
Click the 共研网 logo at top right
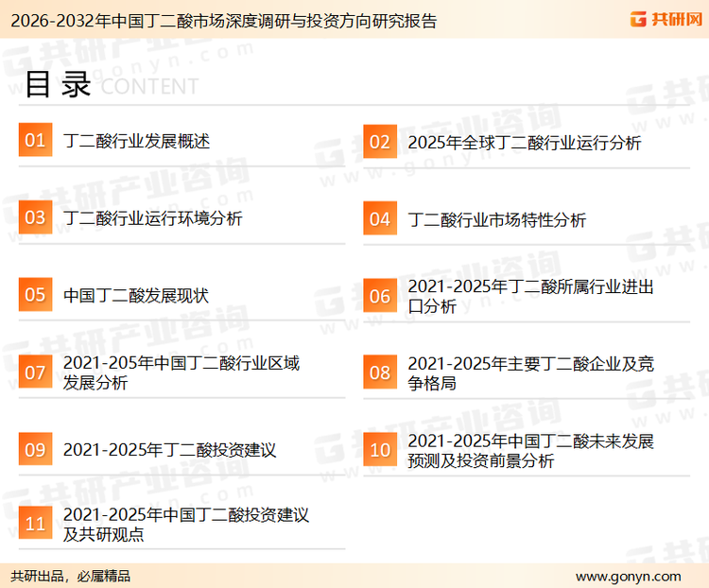pyautogui.click(x=666, y=19)
